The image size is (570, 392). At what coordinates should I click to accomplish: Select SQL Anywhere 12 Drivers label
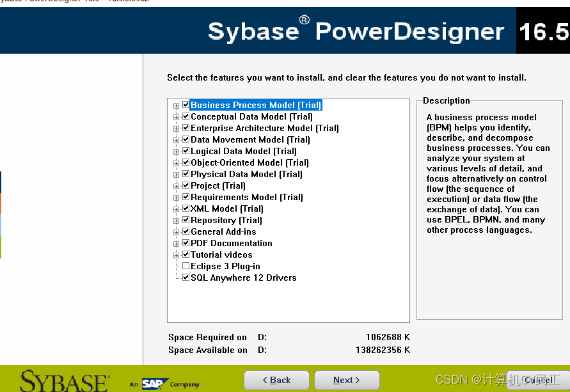click(x=244, y=278)
